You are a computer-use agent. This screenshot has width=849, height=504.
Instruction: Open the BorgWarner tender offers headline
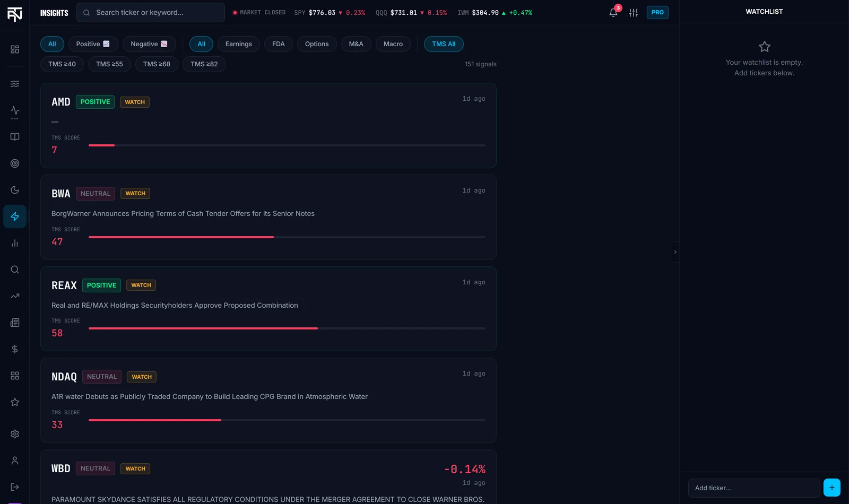(x=183, y=214)
